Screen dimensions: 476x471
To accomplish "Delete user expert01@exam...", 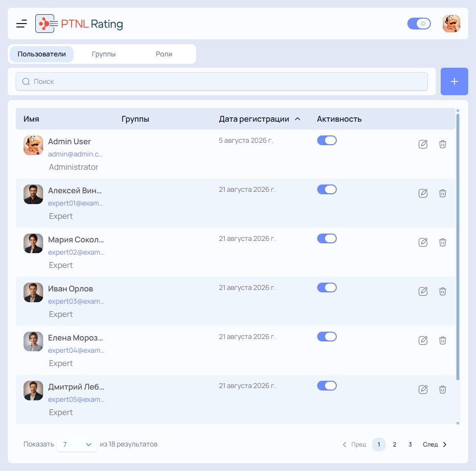I will click(x=443, y=193).
